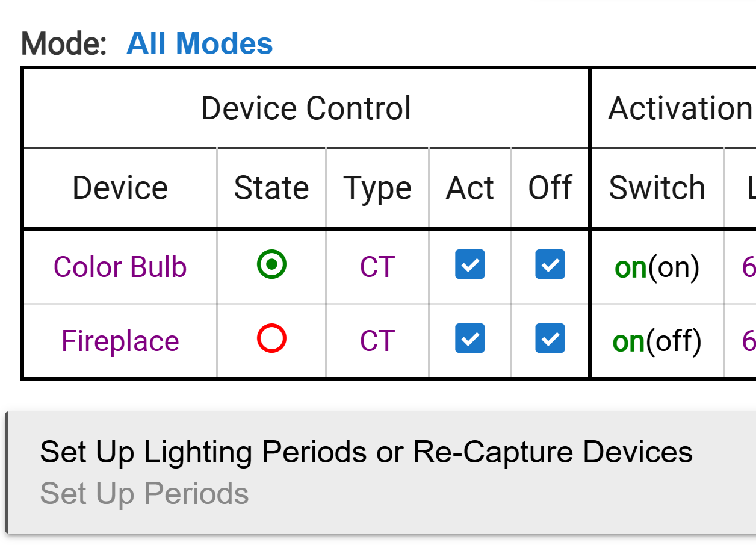Click the Switch column header
The height and width of the screenshot is (545, 756).
click(657, 188)
